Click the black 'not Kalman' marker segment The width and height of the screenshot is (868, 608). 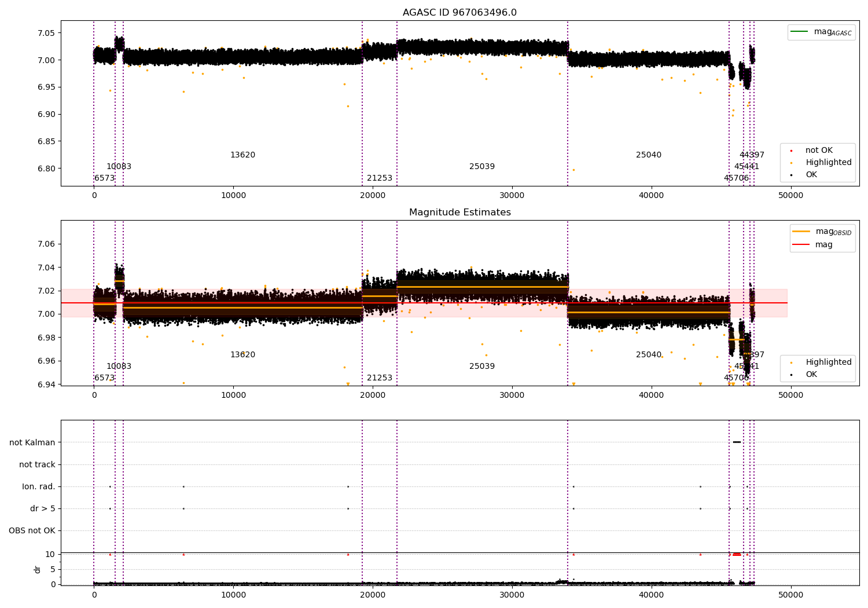tap(737, 442)
